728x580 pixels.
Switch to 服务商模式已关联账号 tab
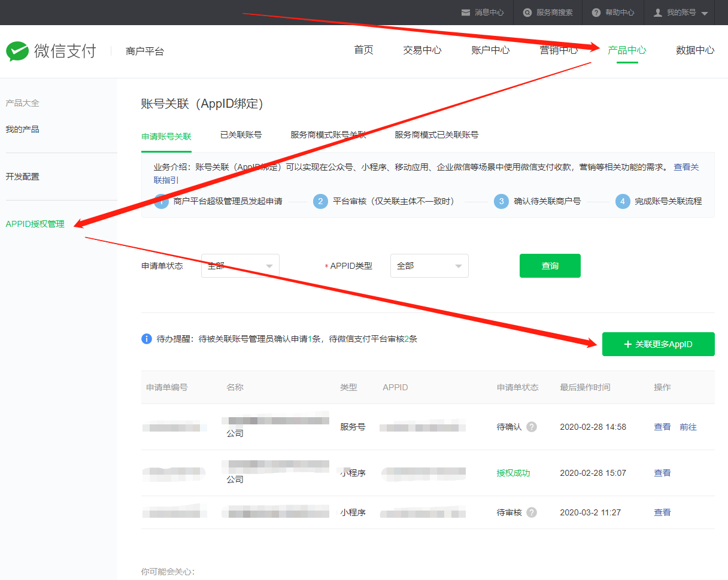click(x=436, y=135)
